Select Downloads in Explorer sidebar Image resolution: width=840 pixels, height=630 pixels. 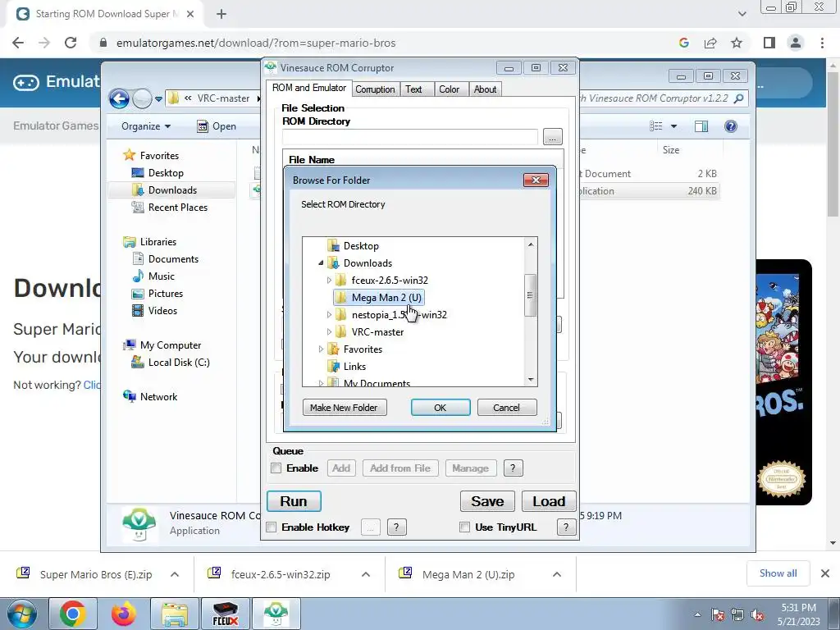click(172, 190)
